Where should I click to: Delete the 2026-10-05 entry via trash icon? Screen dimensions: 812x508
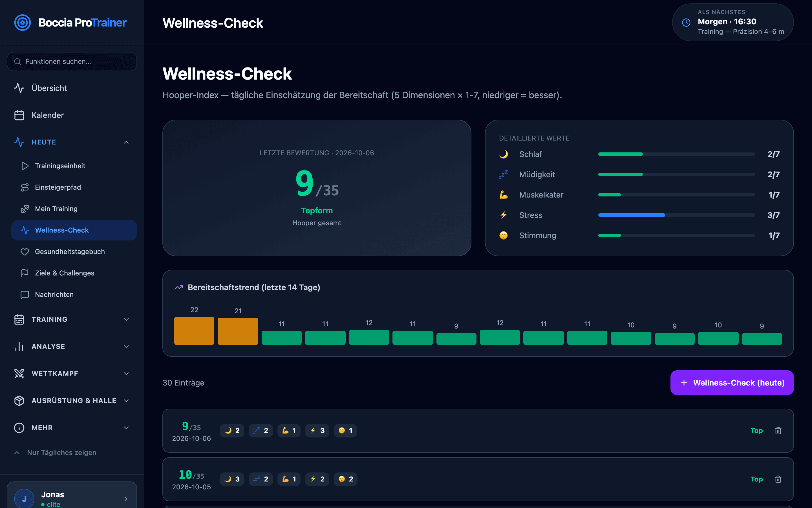[x=778, y=479]
